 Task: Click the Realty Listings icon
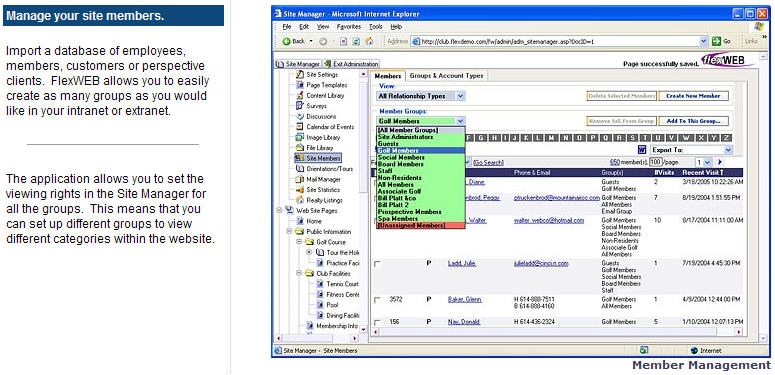[300, 200]
